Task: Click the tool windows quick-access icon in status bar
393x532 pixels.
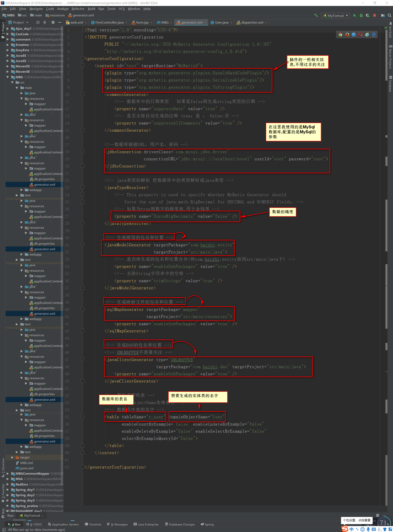Action: click(4, 530)
